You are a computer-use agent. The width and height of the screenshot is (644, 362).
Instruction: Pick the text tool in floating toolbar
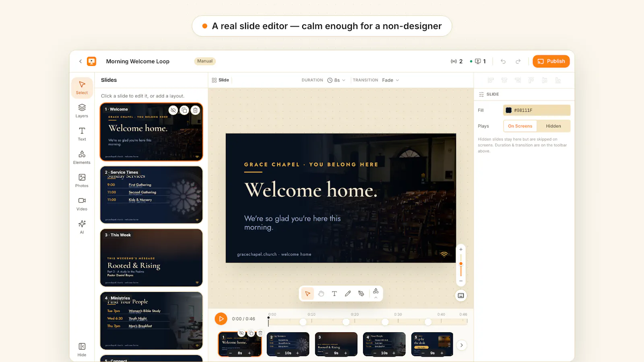pyautogui.click(x=334, y=294)
